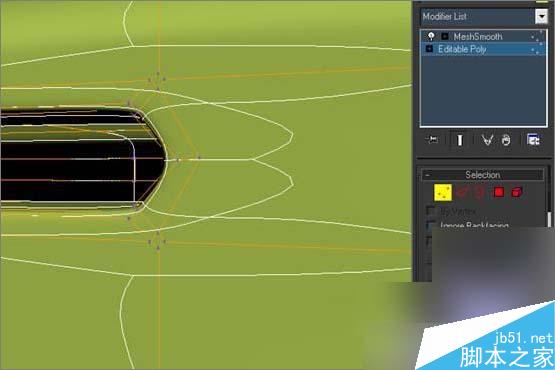Toggle the MeshSmooth lightbulb visibility icon
This screenshot has height=370, width=555.
(x=431, y=36)
